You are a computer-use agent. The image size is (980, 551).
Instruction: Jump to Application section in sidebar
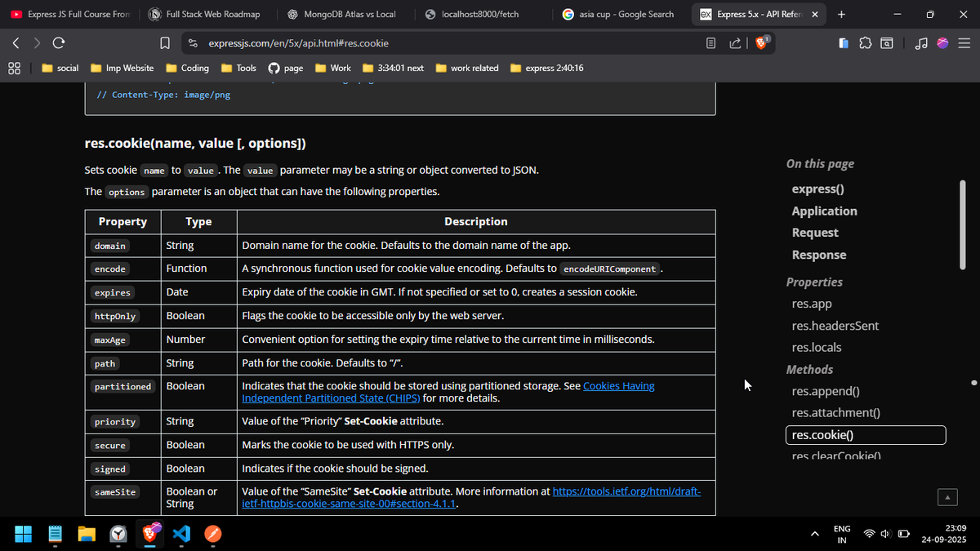click(824, 211)
